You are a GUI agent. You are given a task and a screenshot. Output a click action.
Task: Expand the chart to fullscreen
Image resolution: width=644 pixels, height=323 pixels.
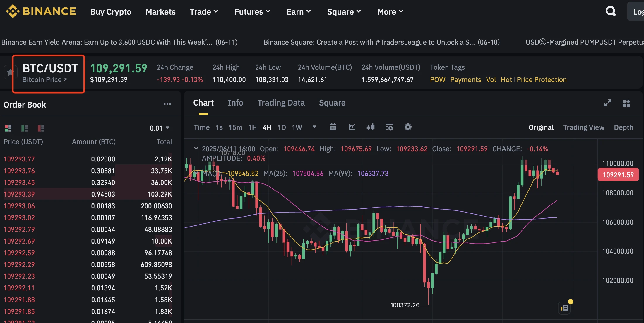[607, 103]
